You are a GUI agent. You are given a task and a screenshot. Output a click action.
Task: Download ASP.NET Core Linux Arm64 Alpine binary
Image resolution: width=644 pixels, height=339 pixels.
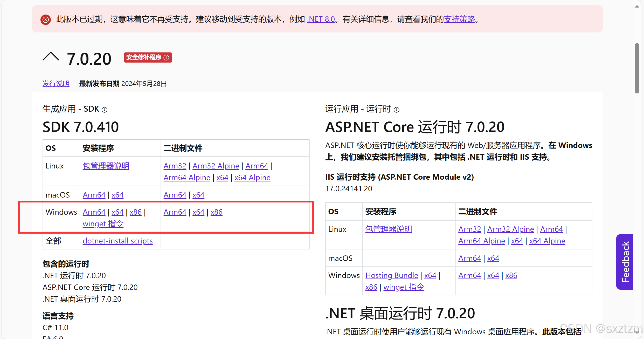[482, 241]
